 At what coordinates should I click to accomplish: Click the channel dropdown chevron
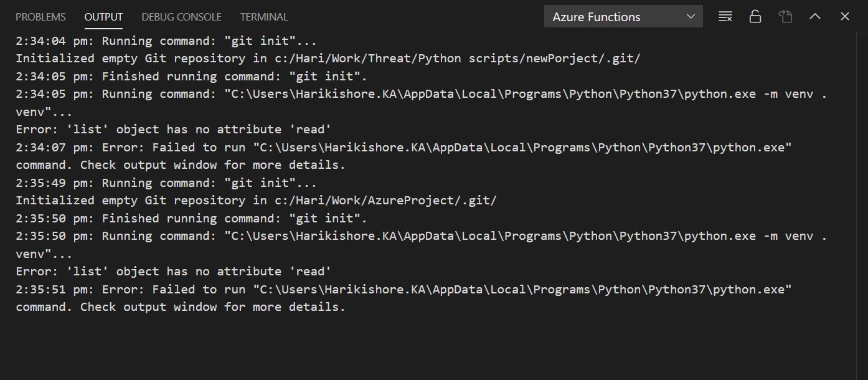(x=691, y=16)
